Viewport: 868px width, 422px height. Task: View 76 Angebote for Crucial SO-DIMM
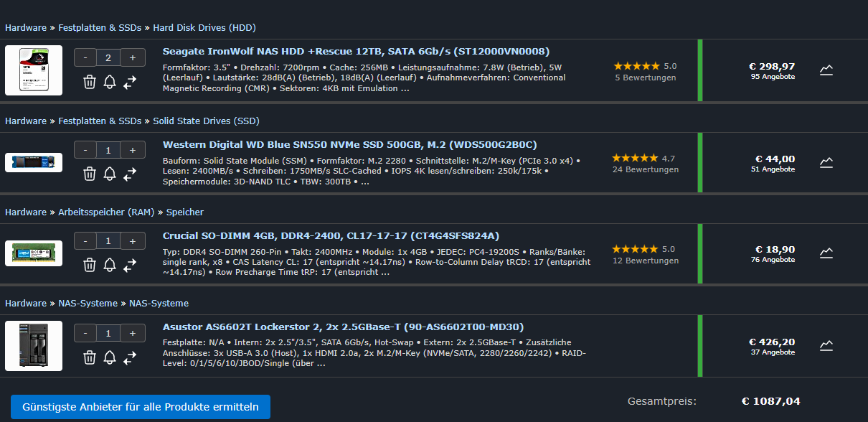pos(773,260)
